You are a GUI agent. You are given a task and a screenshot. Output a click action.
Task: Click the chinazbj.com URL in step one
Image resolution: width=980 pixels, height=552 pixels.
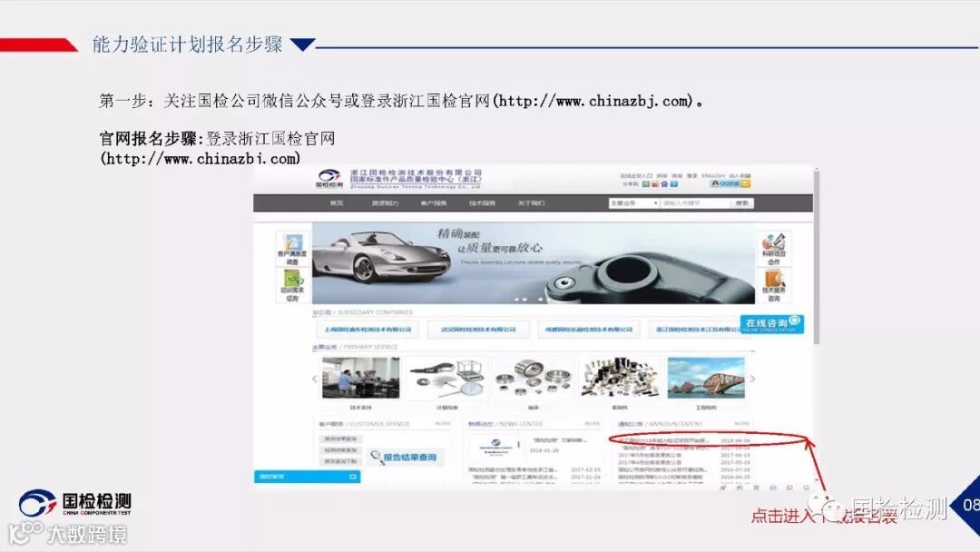(x=594, y=101)
